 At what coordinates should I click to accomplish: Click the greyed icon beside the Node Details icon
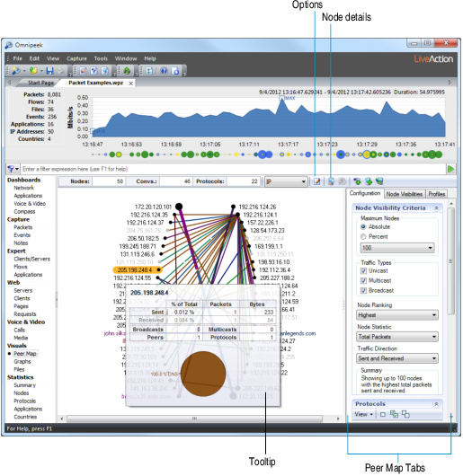click(x=343, y=181)
